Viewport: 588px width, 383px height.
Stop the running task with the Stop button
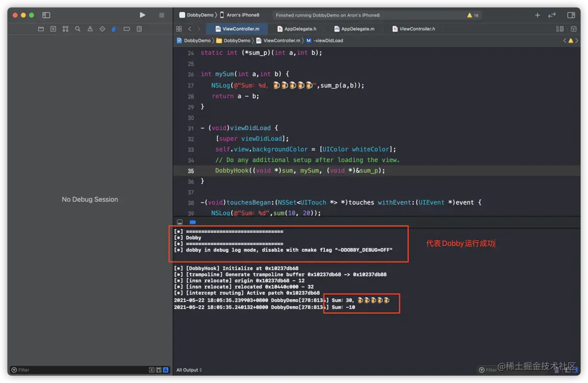click(x=162, y=15)
